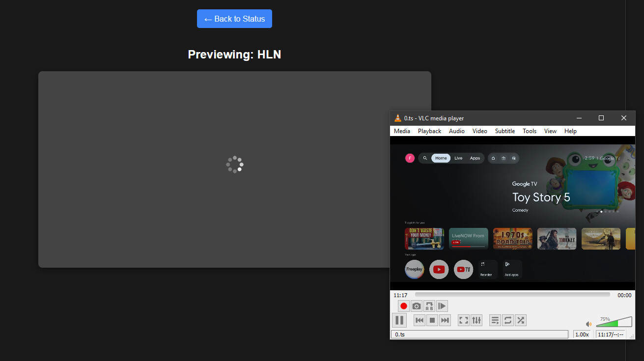
Task: Show extended settings in VLC
Action: click(x=476, y=320)
